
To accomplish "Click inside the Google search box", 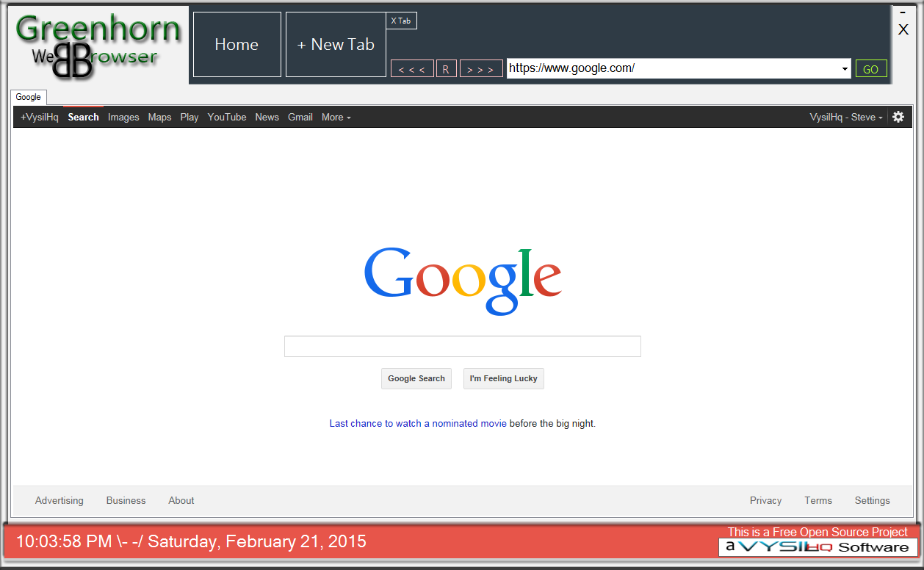I will 462,345.
